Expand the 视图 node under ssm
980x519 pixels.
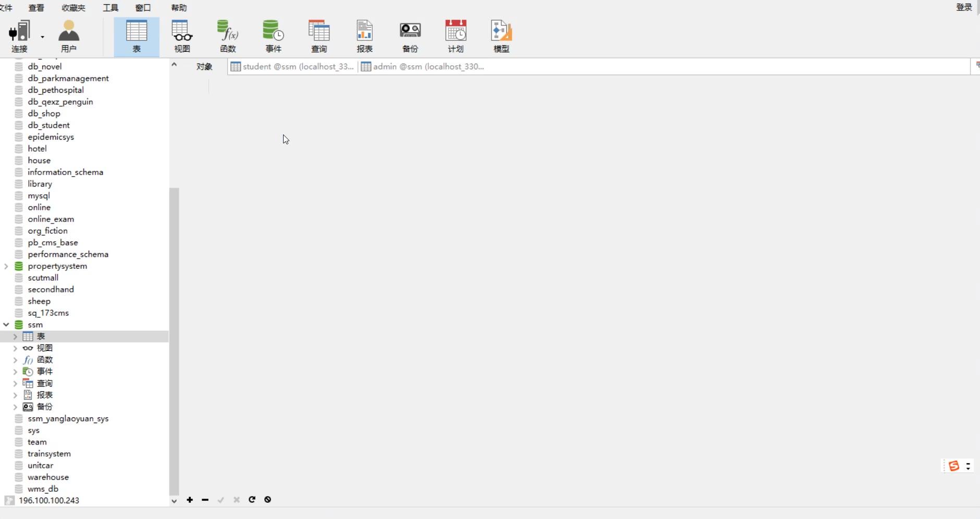[15, 348]
